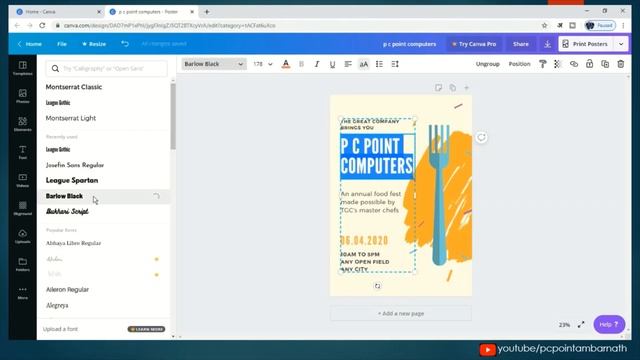This screenshot has width=640, height=360.
Task: Open the transparency control icon
Action: coord(558,64)
